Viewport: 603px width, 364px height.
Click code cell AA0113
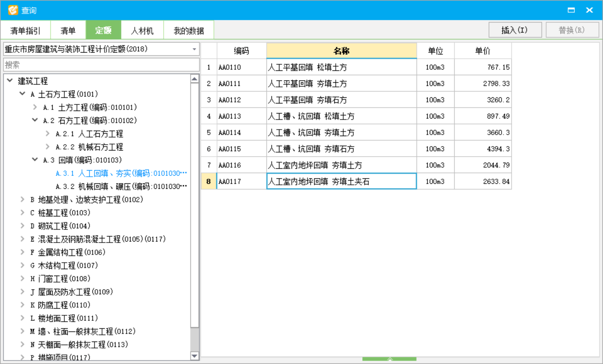click(242, 116)
